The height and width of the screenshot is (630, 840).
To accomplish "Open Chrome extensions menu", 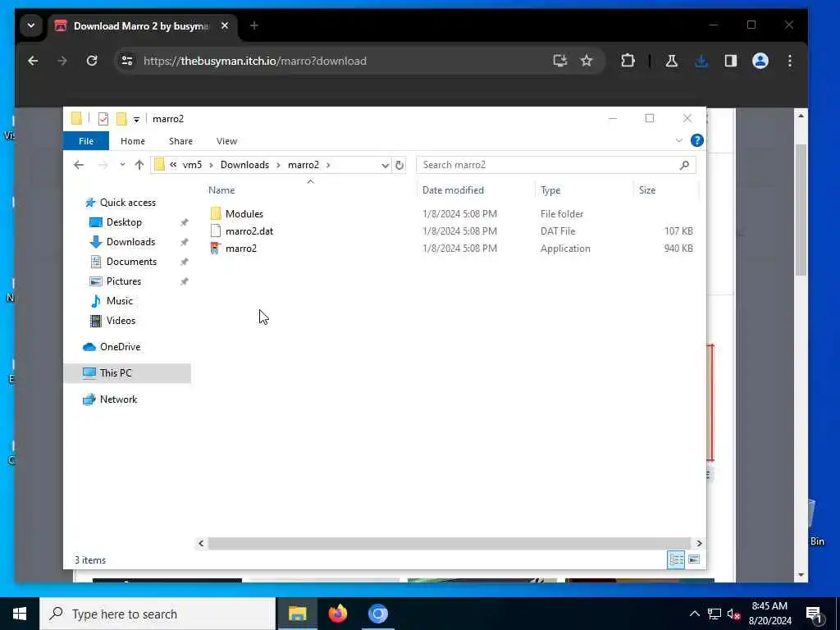I will (628, 61).
